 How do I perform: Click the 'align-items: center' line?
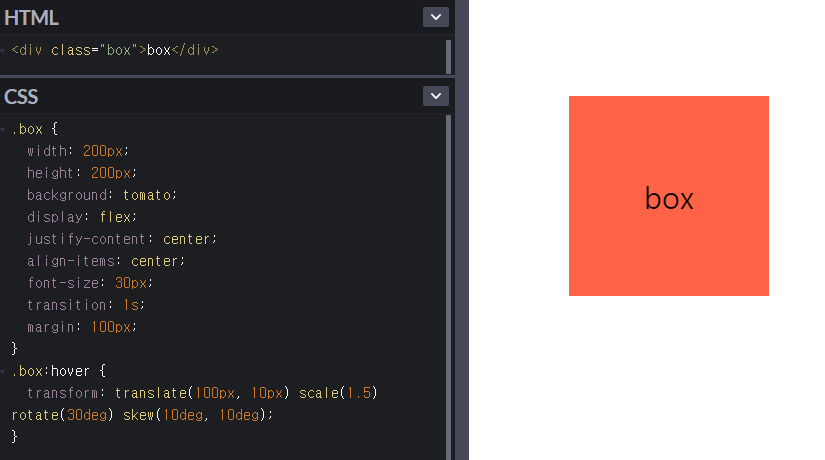[x=106, y=261]
